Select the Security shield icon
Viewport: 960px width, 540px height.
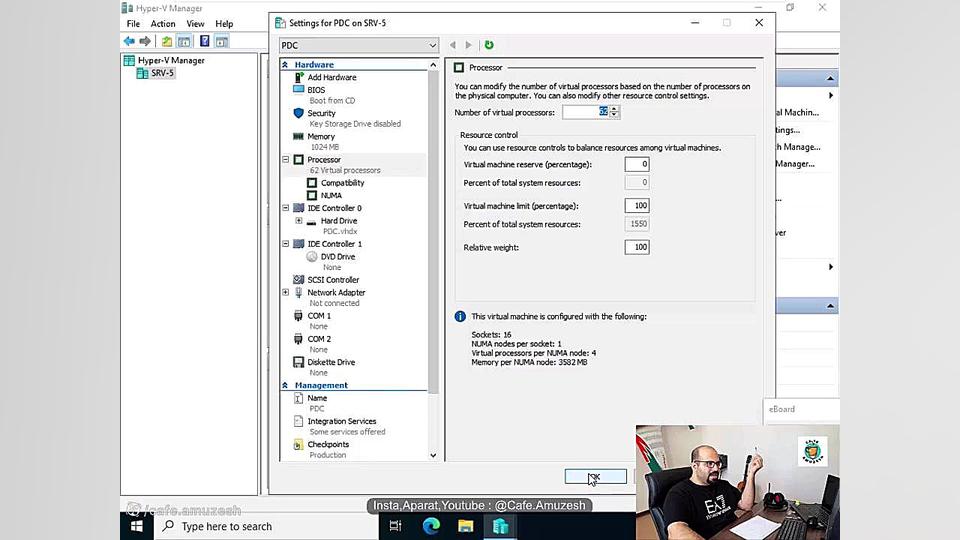[x=299, y=113]
